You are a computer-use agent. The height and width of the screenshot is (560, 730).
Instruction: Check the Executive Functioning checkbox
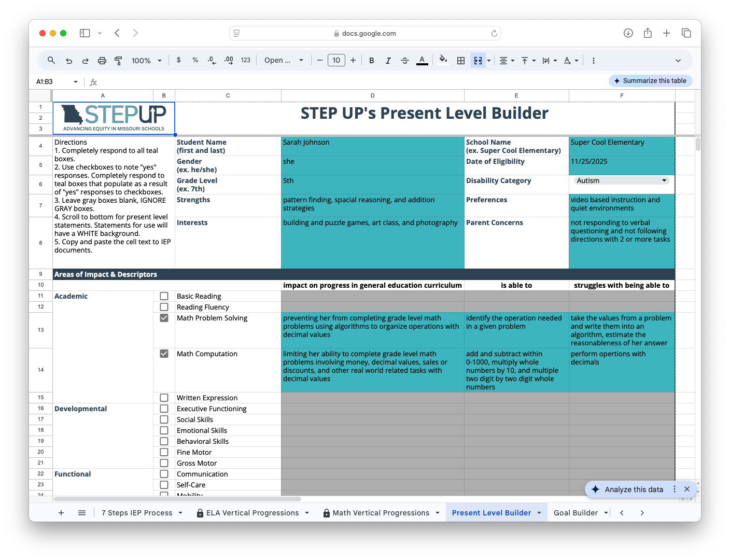(164, 409)
